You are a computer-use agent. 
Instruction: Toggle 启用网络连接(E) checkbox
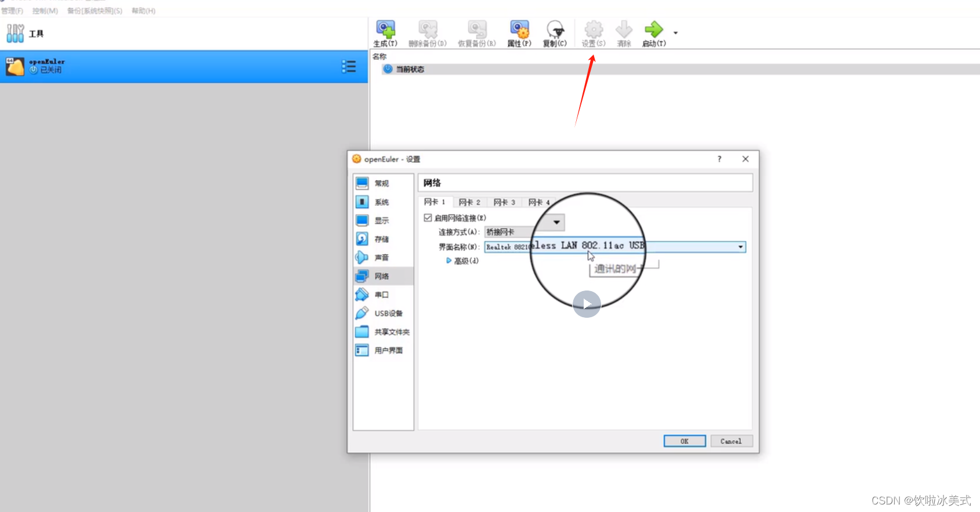pos(428,218)
